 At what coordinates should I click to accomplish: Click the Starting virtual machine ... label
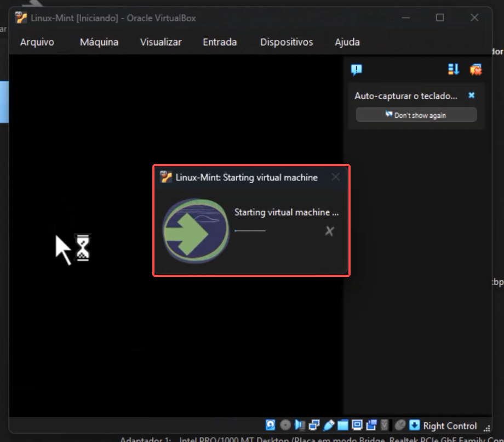click(x=287, y=212)
